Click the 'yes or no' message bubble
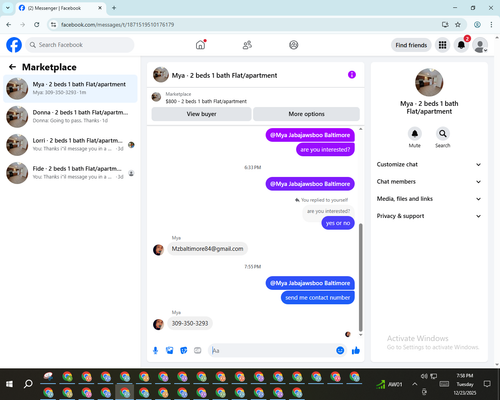This screenshot has height=400, width=500. (338, 223)
